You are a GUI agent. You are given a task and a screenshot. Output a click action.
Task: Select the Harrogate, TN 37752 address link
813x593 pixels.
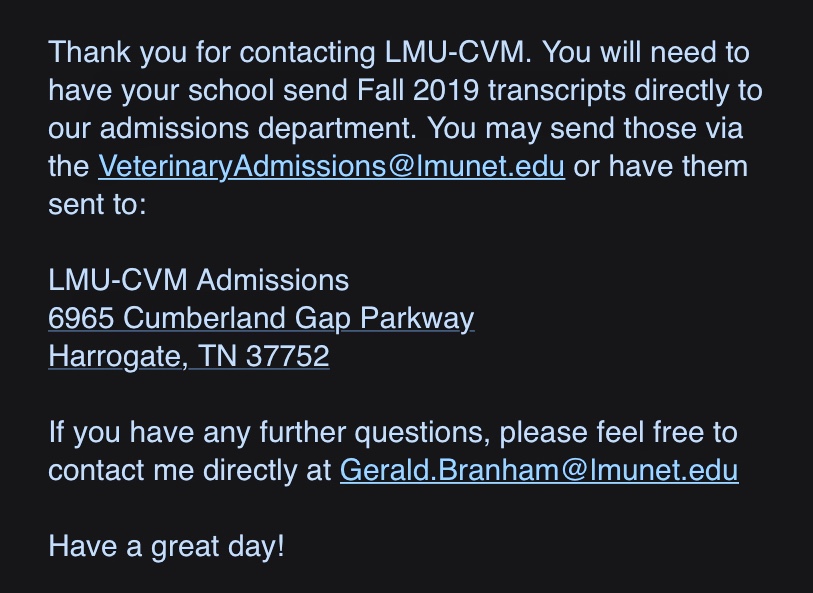(189, 357)
